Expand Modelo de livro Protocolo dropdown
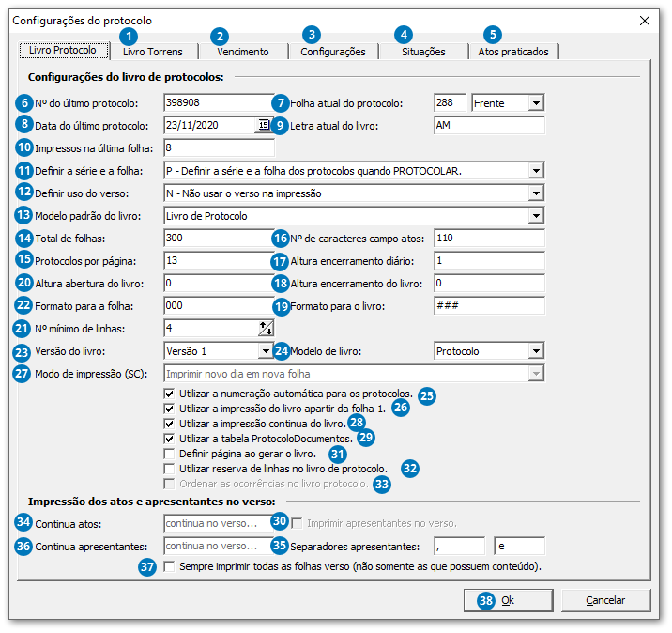This screenshot has height=633, width=672. click(536, 351)
